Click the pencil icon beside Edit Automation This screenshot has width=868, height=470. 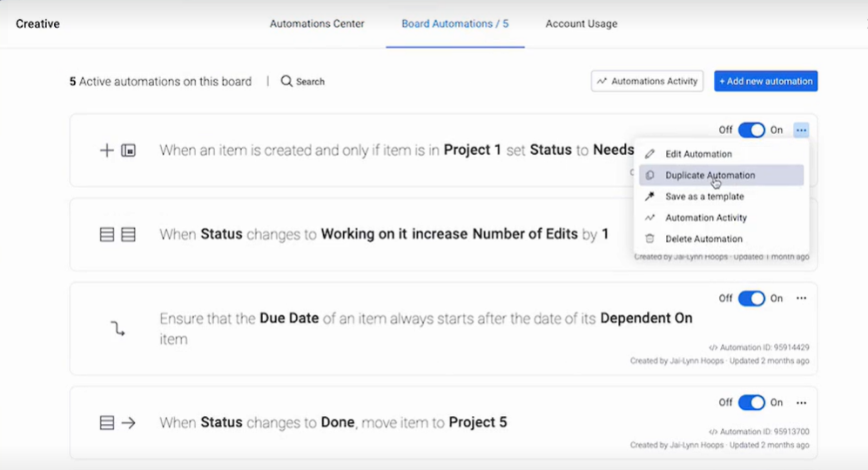pos(649,154)
